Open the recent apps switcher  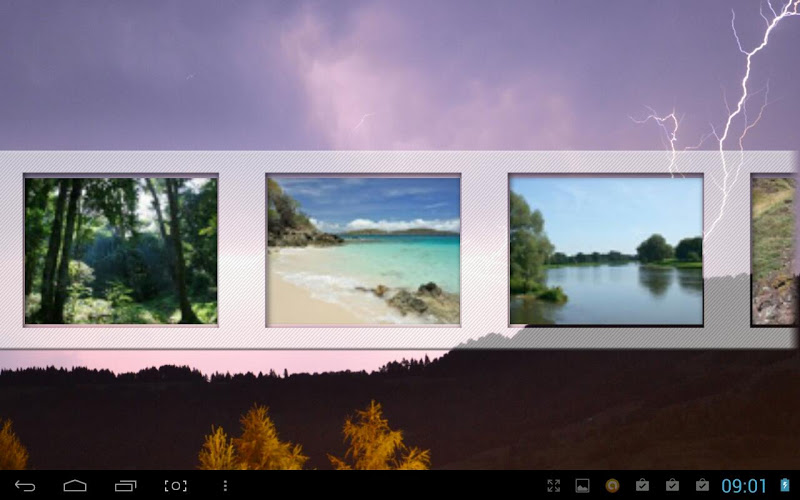coord(126,486)
